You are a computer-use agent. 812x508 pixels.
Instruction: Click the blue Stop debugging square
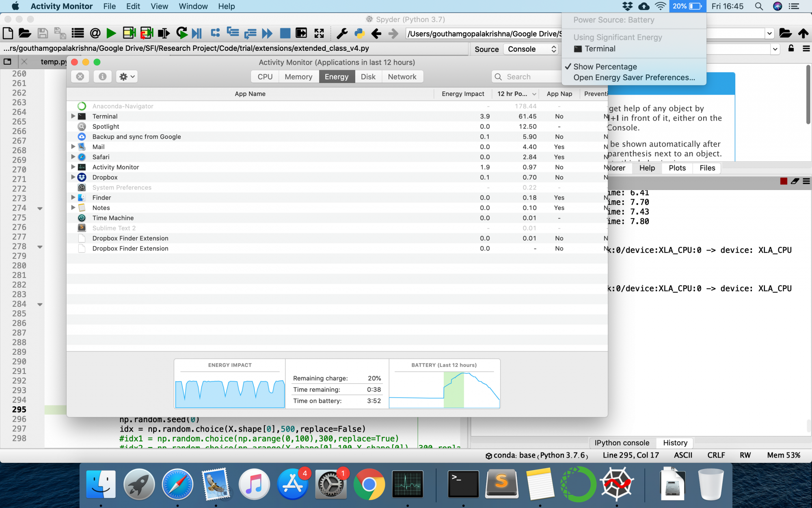pyautogui.click(x=285, y=33)
